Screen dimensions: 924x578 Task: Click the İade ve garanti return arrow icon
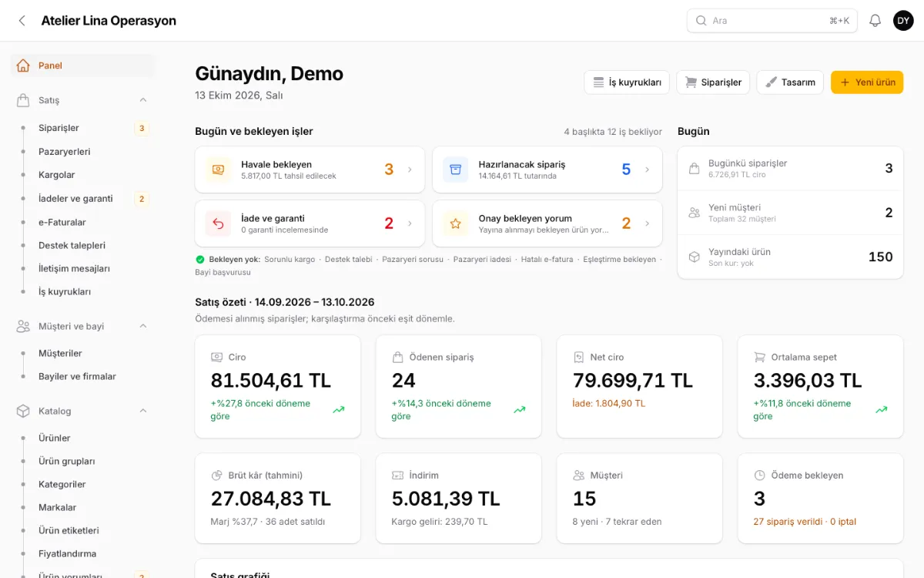click(218, 223)
